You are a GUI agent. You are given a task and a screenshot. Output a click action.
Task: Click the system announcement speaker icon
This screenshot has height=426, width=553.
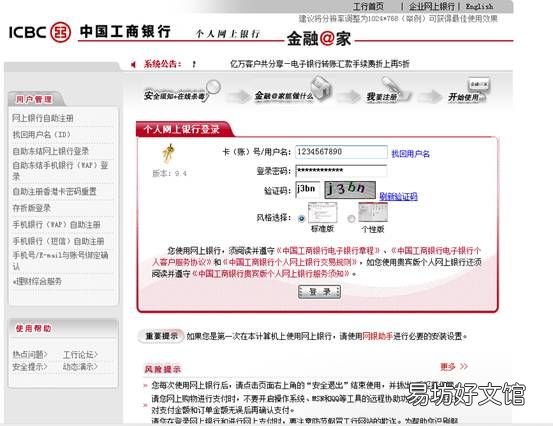tap(133, 65)
